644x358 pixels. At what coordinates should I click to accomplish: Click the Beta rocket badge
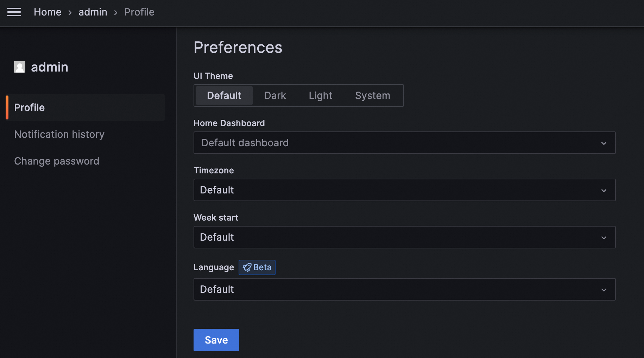point(257,267)
